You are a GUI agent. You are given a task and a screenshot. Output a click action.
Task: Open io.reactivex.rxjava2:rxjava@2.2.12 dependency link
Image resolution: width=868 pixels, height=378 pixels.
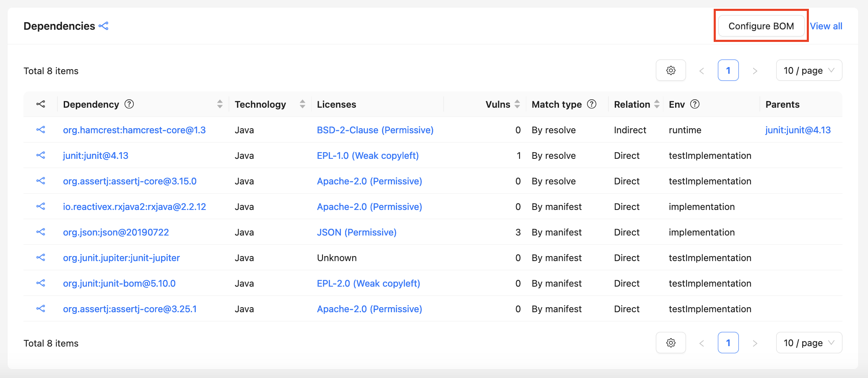[134, 207]
